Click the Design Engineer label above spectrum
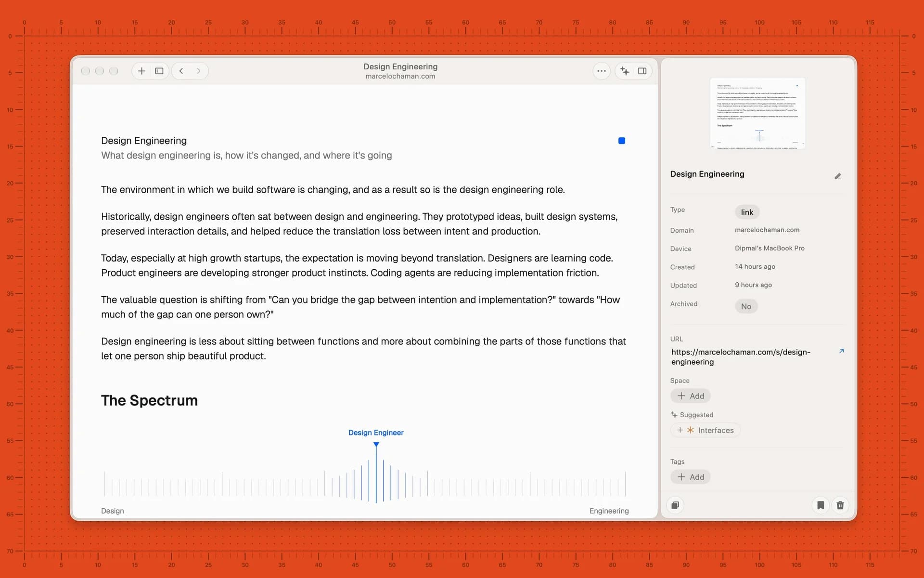 [376, 433]
